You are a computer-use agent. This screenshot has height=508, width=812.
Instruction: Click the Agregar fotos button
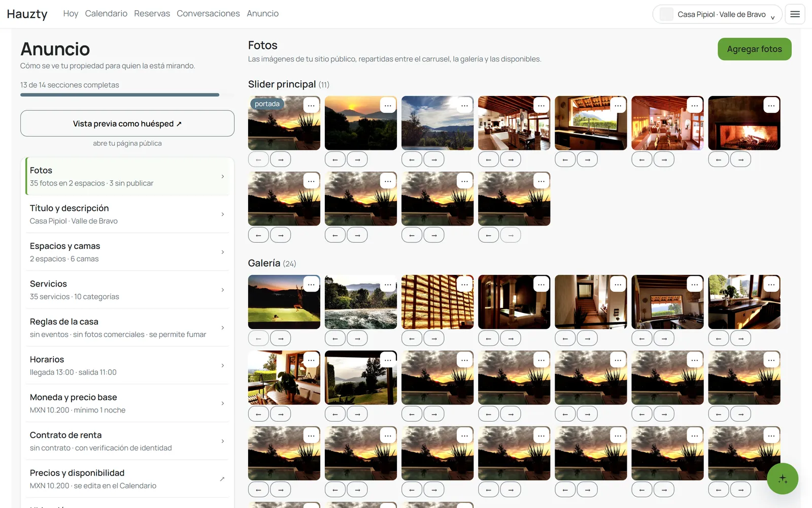[x=754, y=49]
